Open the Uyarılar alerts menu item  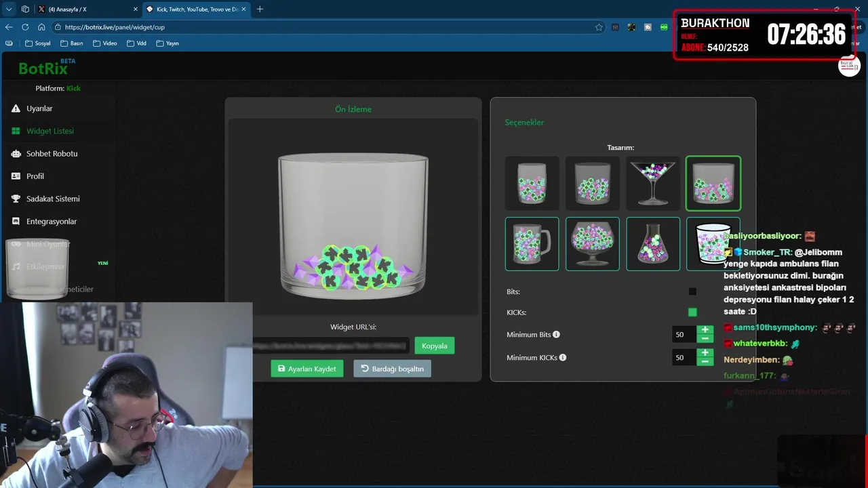coord(39,108)
